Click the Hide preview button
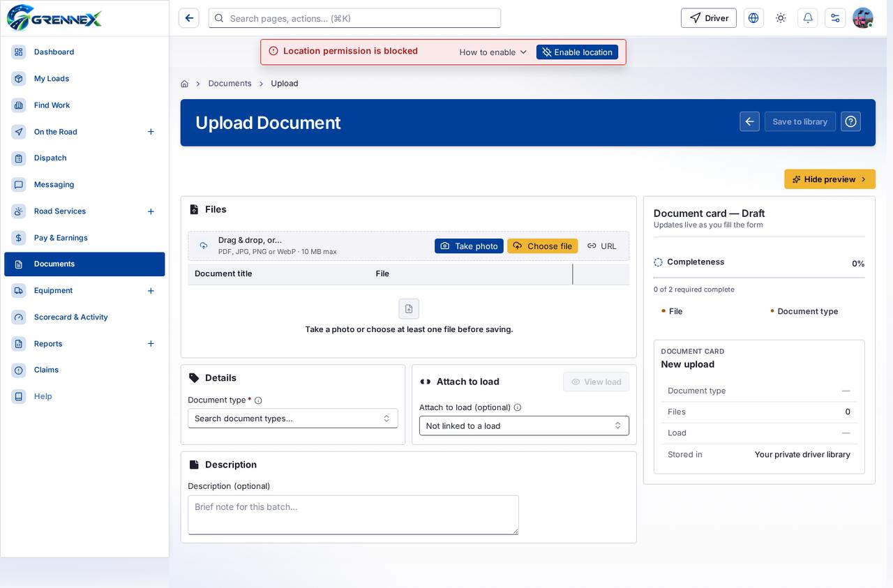The height and width of the screenshot is (588, 893). (830, 179)
